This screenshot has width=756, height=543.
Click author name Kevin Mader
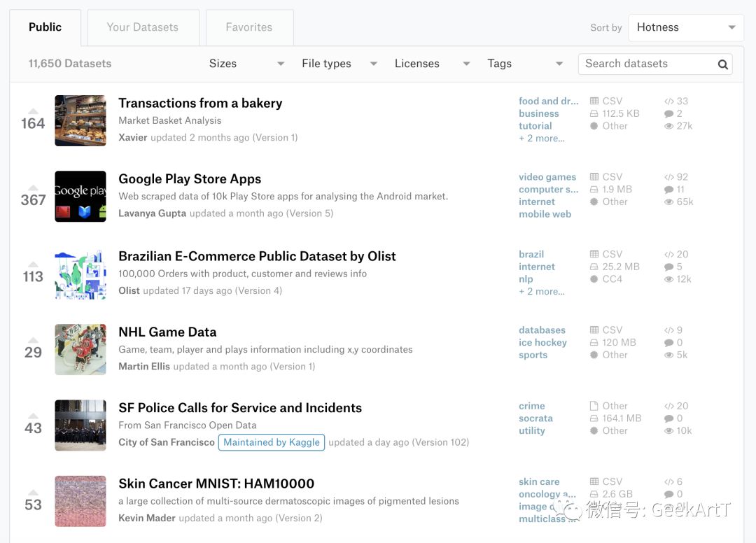[147, 519]
